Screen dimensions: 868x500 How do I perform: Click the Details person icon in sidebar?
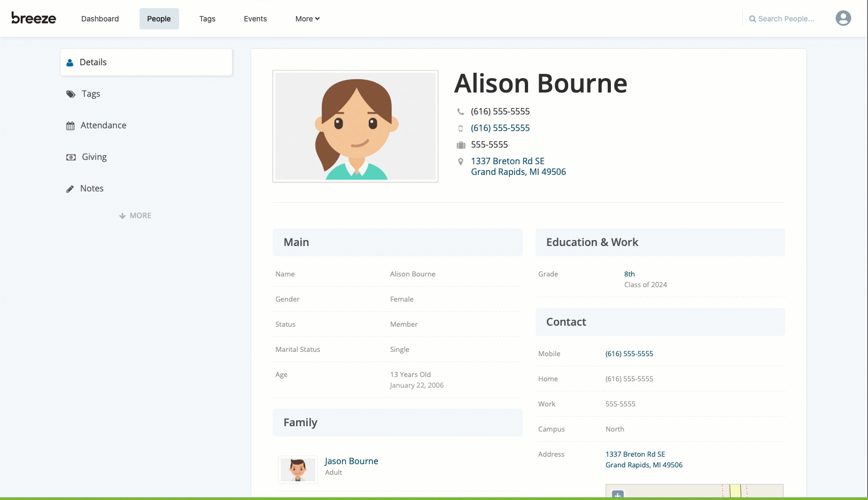[69, 63]
